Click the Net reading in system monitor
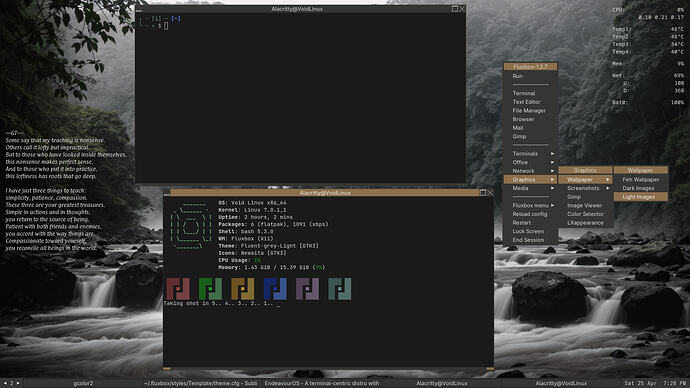 point(648,76)
